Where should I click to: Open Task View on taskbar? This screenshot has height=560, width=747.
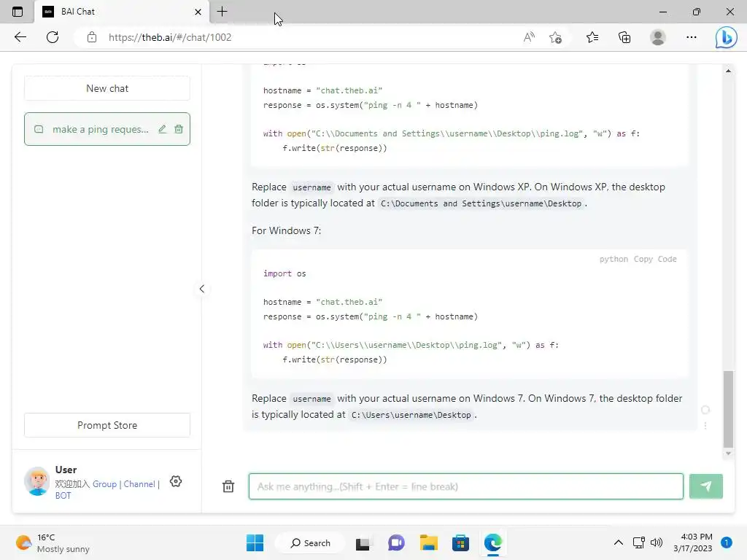click(x=363, y=542)
